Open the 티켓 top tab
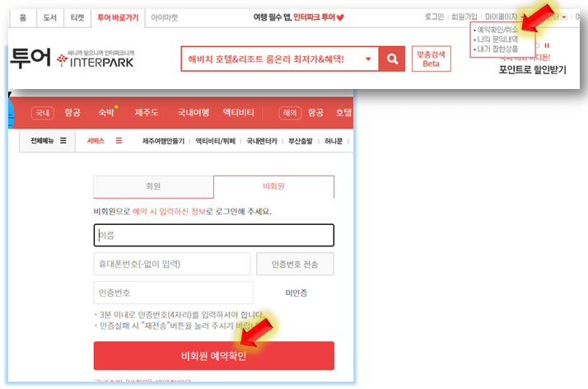588x389 pixels. pyautogui.click(x=77, y=17)
